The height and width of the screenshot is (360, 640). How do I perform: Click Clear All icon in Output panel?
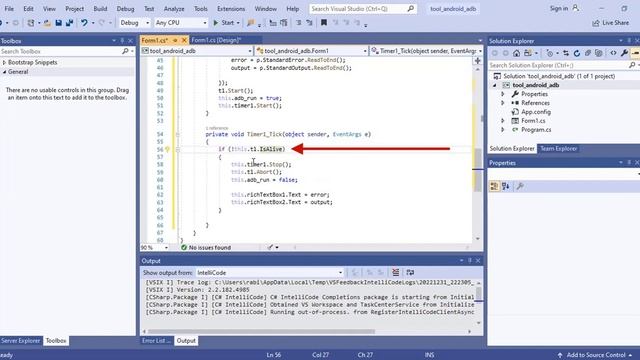click(396, 272)
